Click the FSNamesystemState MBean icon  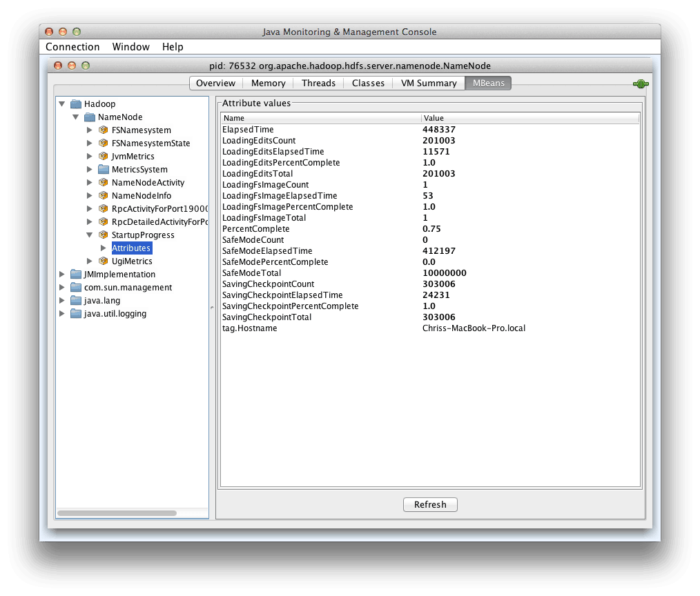tap(103, 143)
